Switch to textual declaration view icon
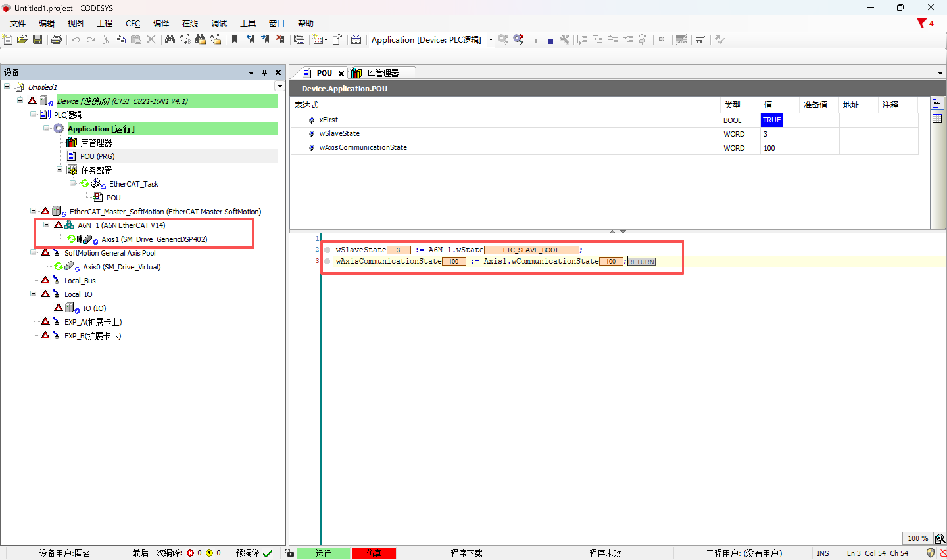The image size is (947, 560). [937, 104]
